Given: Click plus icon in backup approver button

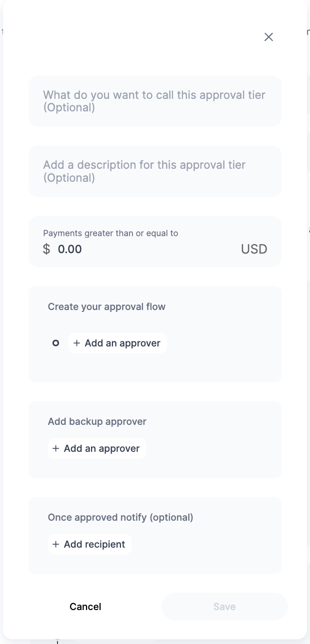Looking at the screenshot, I should [55, 448].
